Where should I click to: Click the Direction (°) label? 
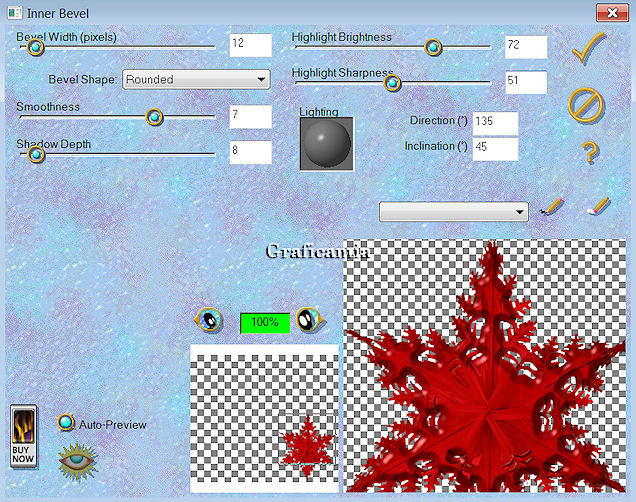tap(438, 120)
